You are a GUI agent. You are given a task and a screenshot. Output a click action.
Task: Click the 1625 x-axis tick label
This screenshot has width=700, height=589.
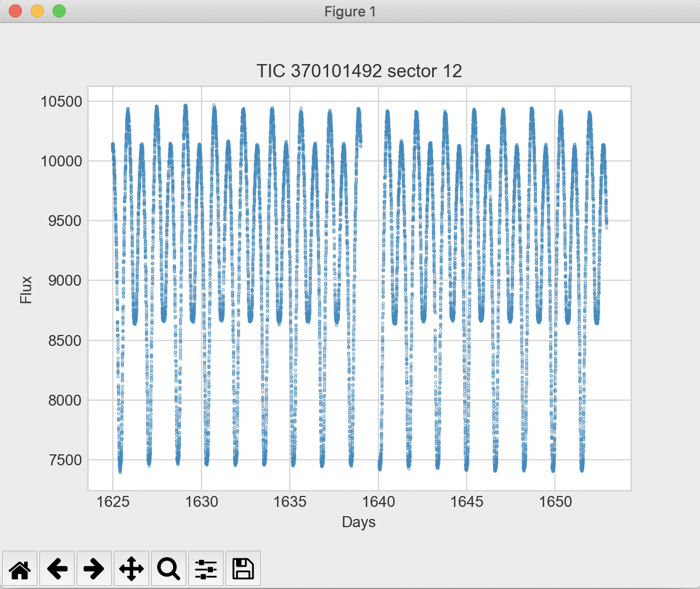[113, 501]
